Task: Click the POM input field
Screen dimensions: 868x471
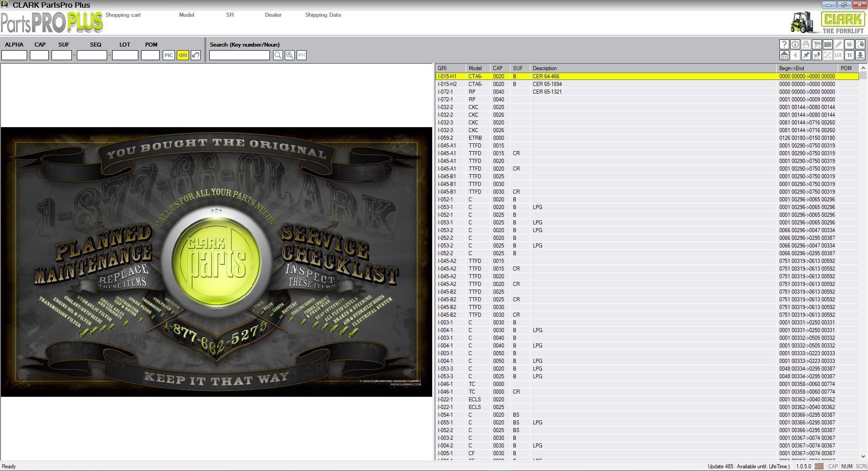Action: coord(150,55)
